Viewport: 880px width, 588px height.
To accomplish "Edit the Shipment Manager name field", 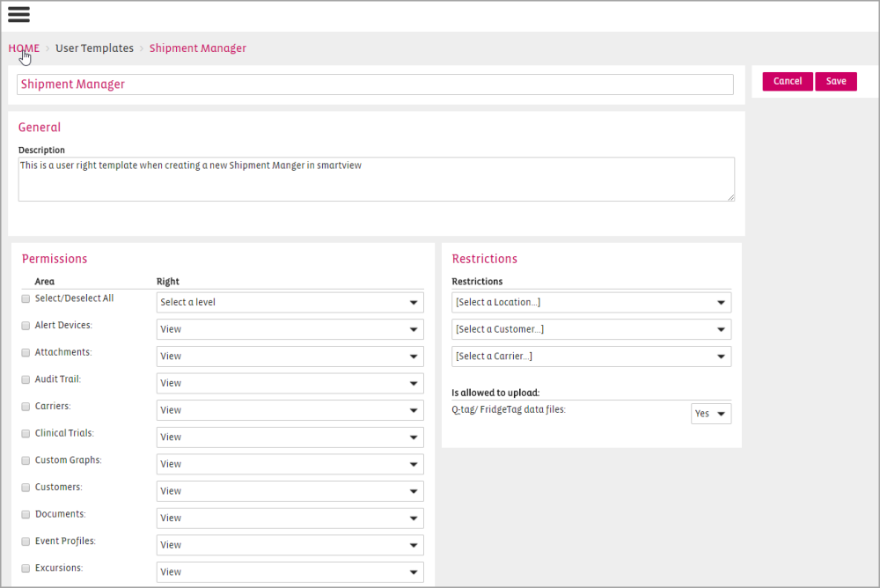I will 375,85.
